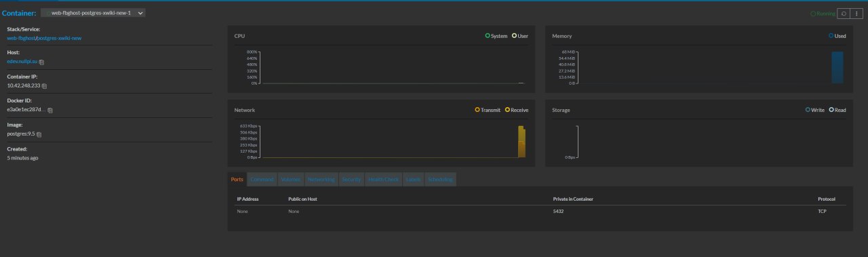The height and width of the screenshot is (257, 868).
Task: Click the e3a0e1ec287d Docker ID text
Action: tap(26, 110)
